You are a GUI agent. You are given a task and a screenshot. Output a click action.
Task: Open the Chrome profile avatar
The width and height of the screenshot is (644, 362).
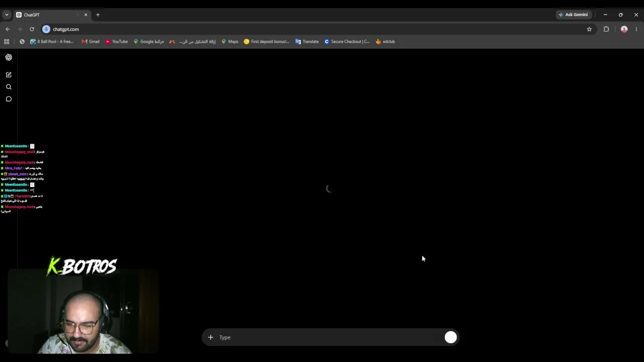point(624,29)
